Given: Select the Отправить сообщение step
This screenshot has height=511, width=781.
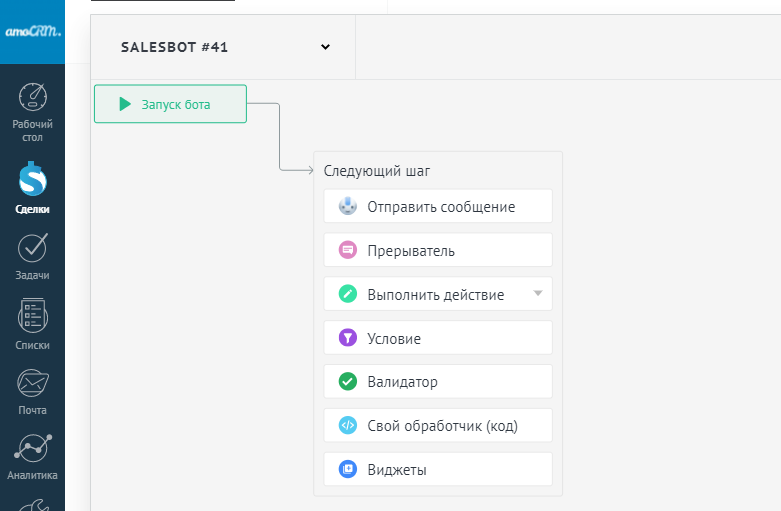Looking at the screenshot, I should click(438, 206).
